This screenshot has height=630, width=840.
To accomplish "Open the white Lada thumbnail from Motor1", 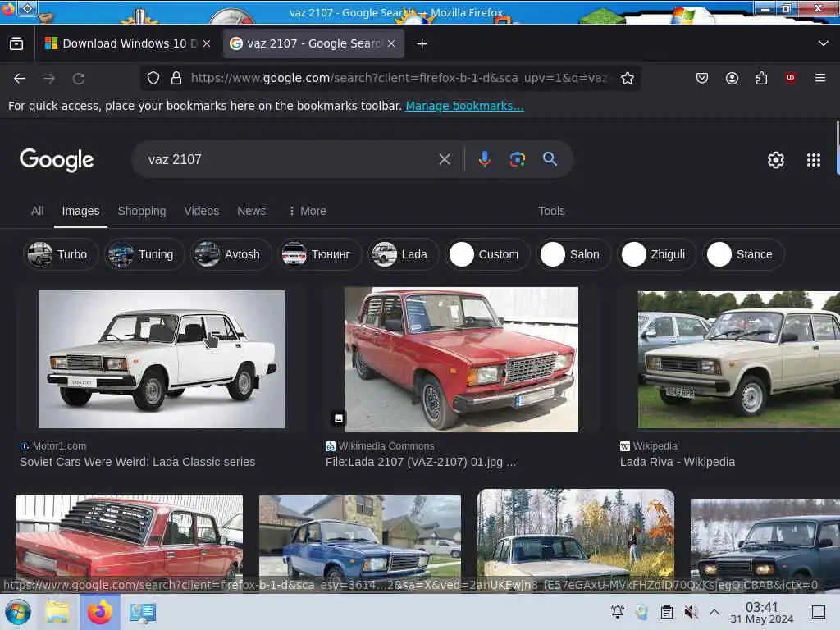I will [x=162, y=359].
